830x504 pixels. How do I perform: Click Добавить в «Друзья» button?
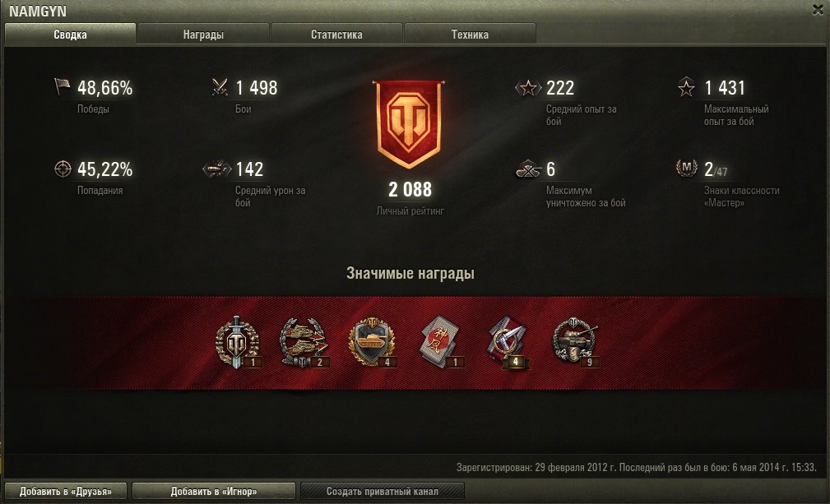66,491
